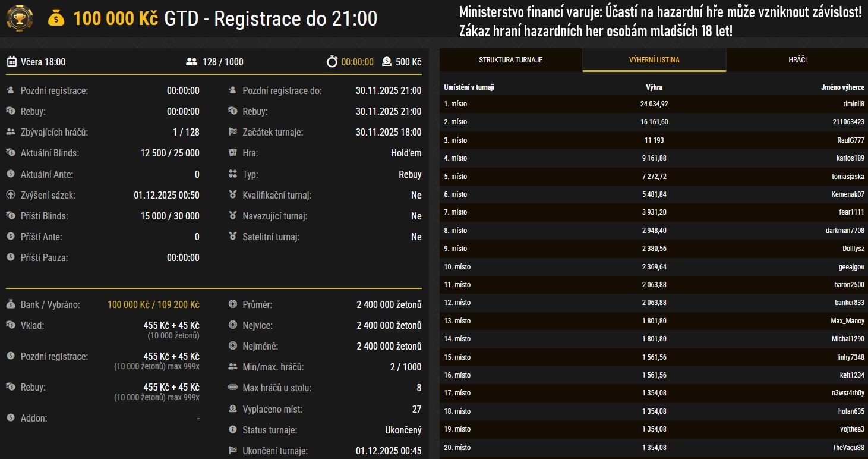
Task: Select player Kemenak07
Action: [848, 194]
